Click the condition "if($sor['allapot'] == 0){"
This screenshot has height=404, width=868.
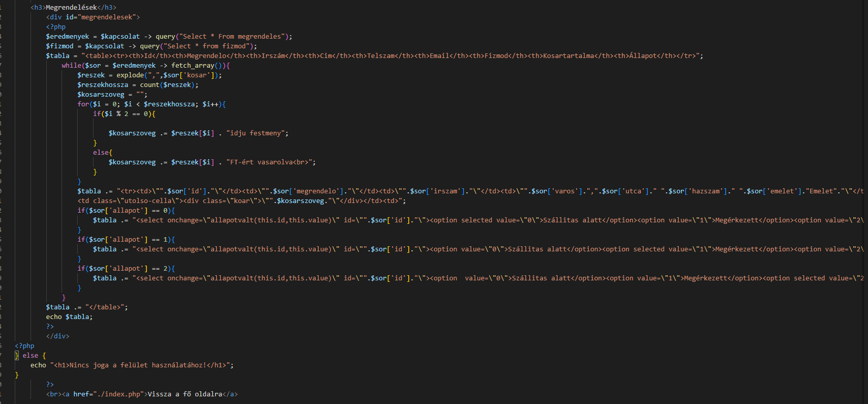(126, 211)
